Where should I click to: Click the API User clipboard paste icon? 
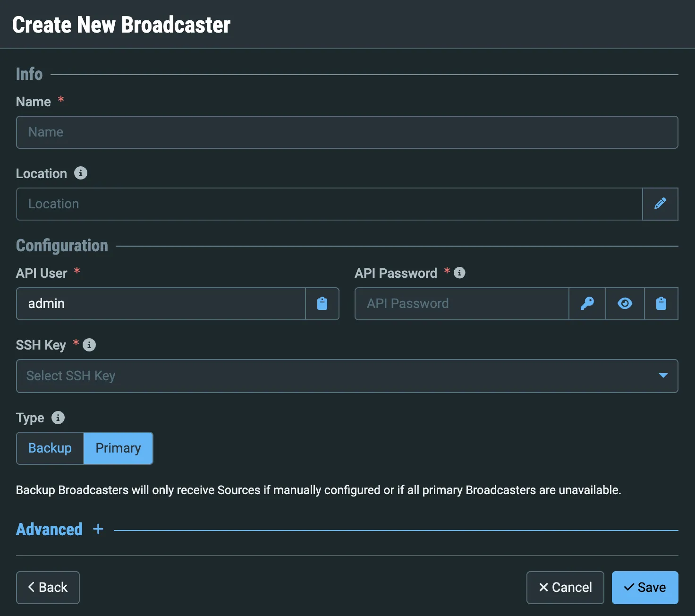[322, 304]
